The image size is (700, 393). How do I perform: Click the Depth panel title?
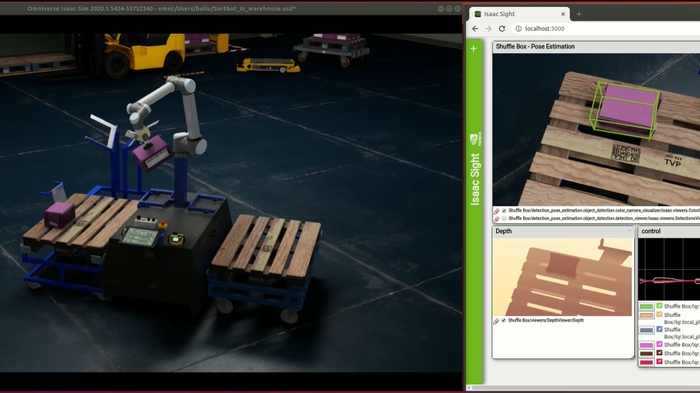coord(504,231)
